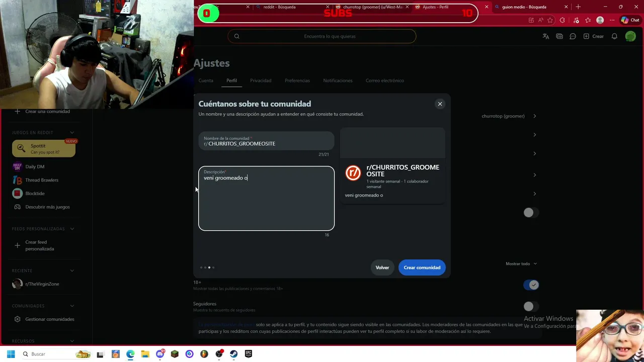Click the read aloud icon in address bar
644x362 pixels.
pos(540,20)
